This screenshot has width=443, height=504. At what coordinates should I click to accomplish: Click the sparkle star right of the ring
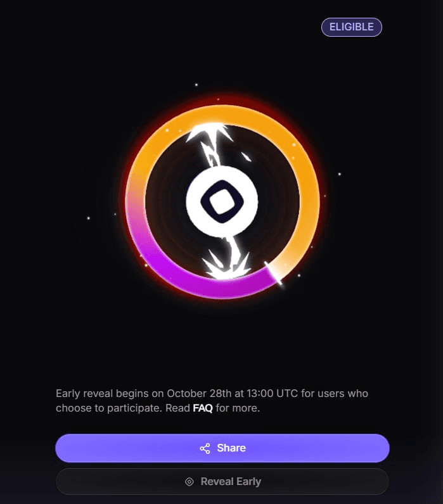coord(340,174)
